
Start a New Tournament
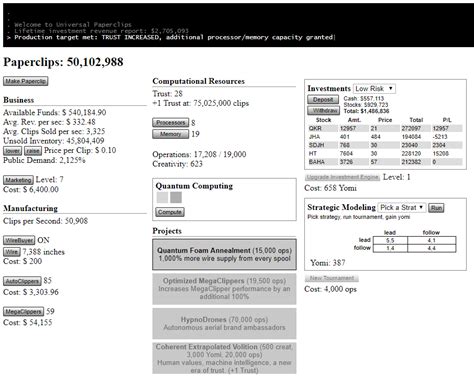(332, 278)
